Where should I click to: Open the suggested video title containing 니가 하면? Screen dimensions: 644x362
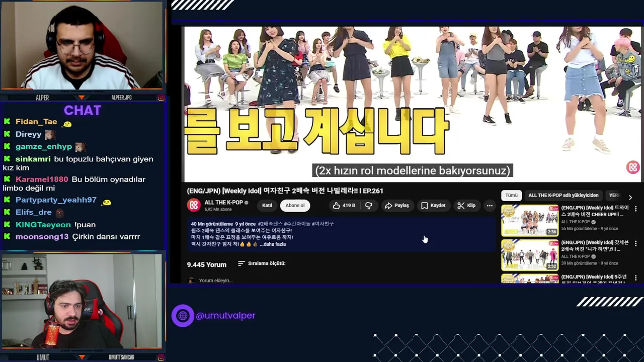595,246
